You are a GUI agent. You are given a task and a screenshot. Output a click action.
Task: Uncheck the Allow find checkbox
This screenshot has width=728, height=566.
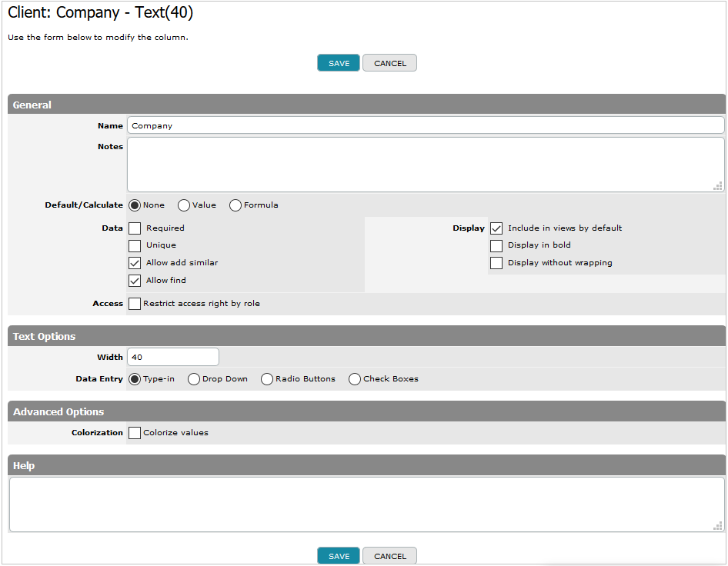pyautogui.click(x=135, y=281)
